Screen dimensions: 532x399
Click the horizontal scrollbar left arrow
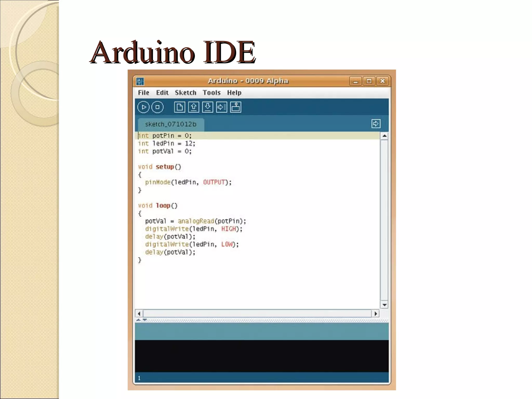click(x=139, y=314)
